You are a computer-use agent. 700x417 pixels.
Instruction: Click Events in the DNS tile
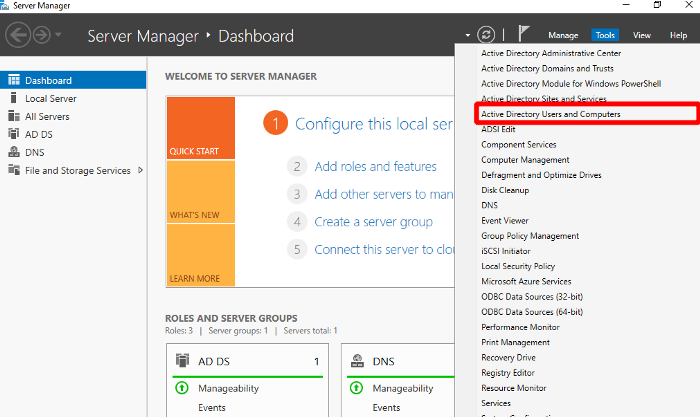(x=387, y=408)
